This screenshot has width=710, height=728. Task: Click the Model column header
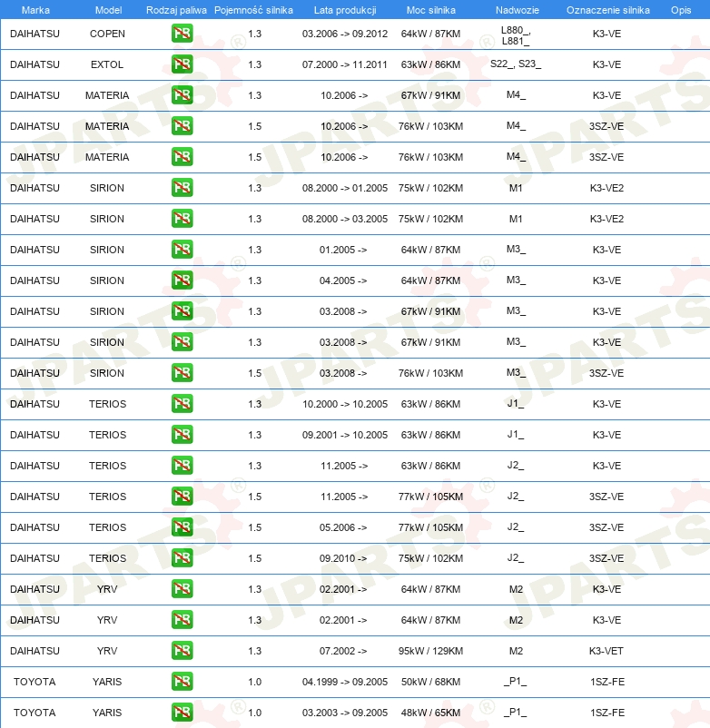(108, 10)
